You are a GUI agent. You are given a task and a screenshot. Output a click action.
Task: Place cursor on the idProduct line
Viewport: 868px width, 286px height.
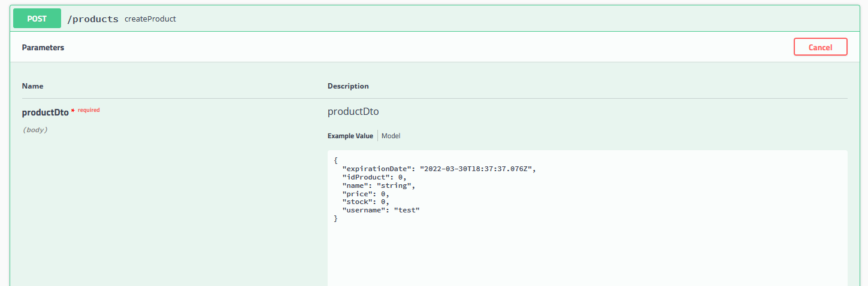374,177
